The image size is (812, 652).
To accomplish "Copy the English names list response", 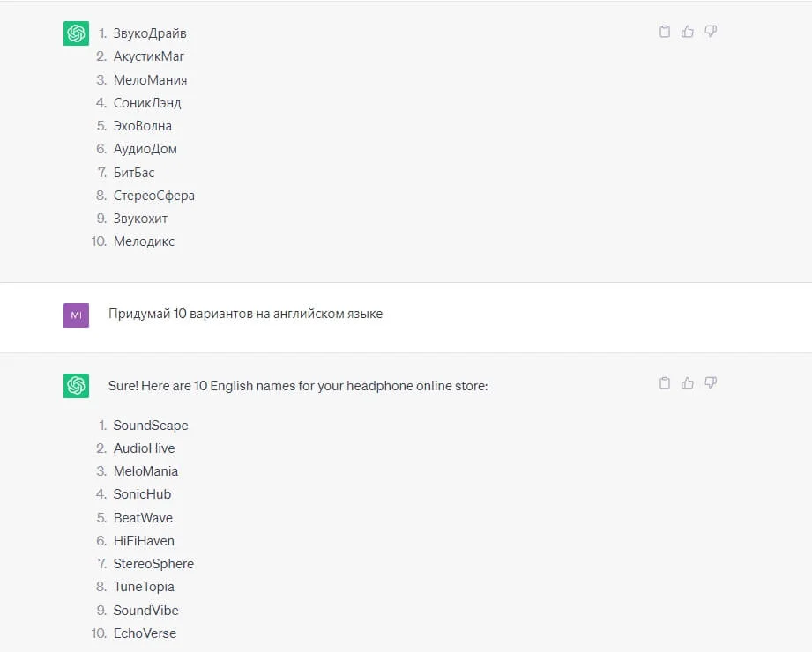I will click(x=665, y=383).
